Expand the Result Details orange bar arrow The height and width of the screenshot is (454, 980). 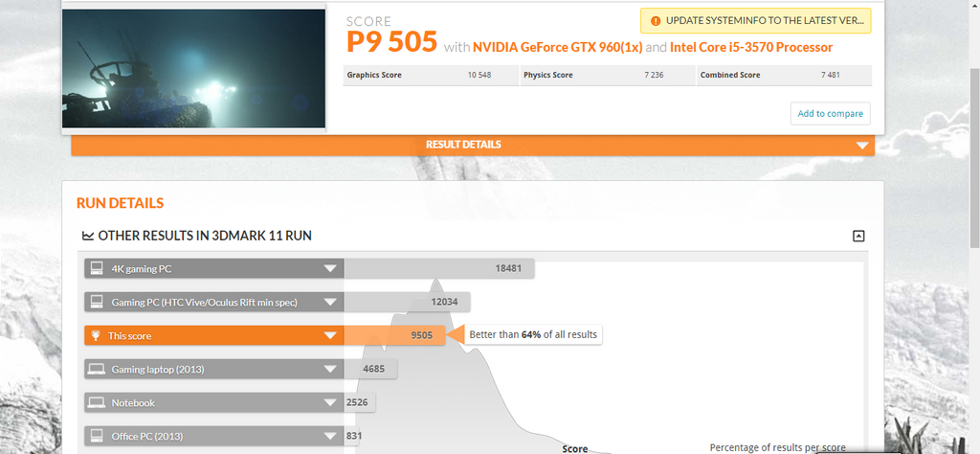coord(862,145)
